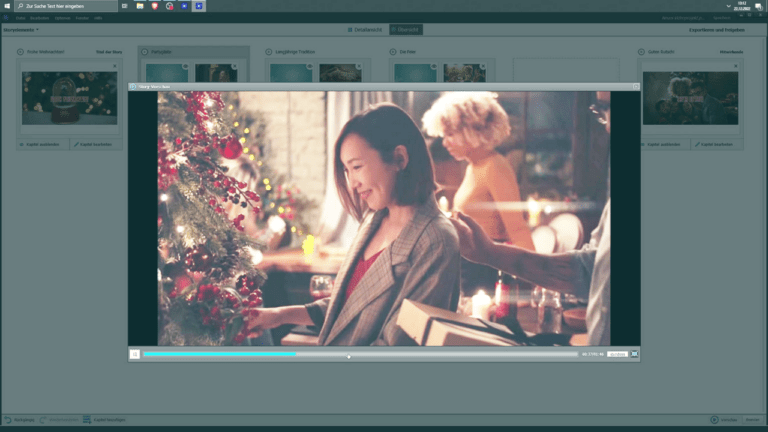The height and width of the screenshot is (432, 768).
Task: Click Rückgängig undo button
Action: 20,420
